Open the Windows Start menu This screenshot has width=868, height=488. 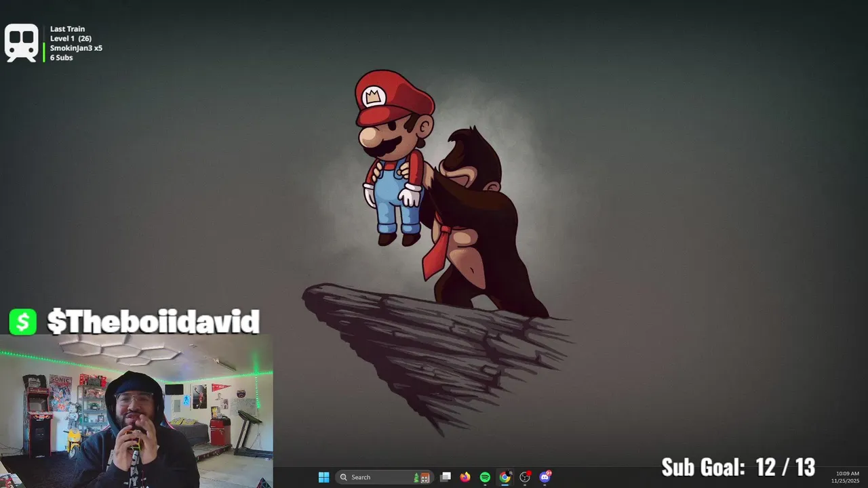(x=323, y=477)
